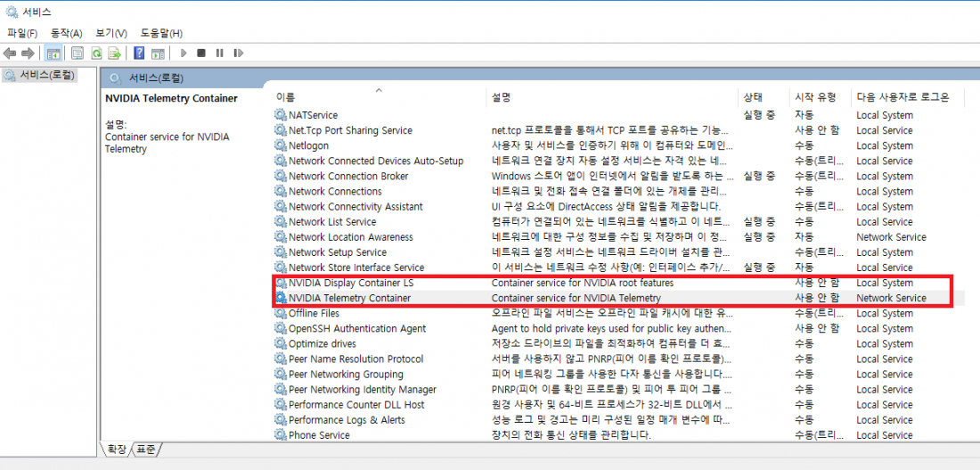Click the gear icon beside Phone Service

coord(280,435)
